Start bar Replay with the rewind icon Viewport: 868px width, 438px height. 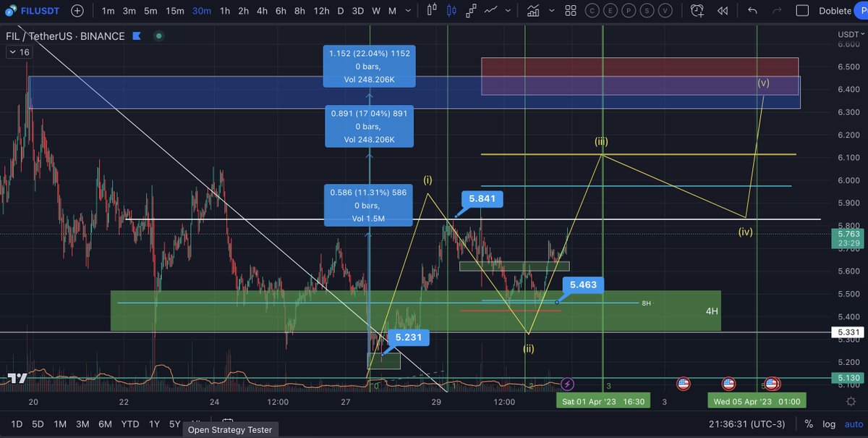coord(723,11)
